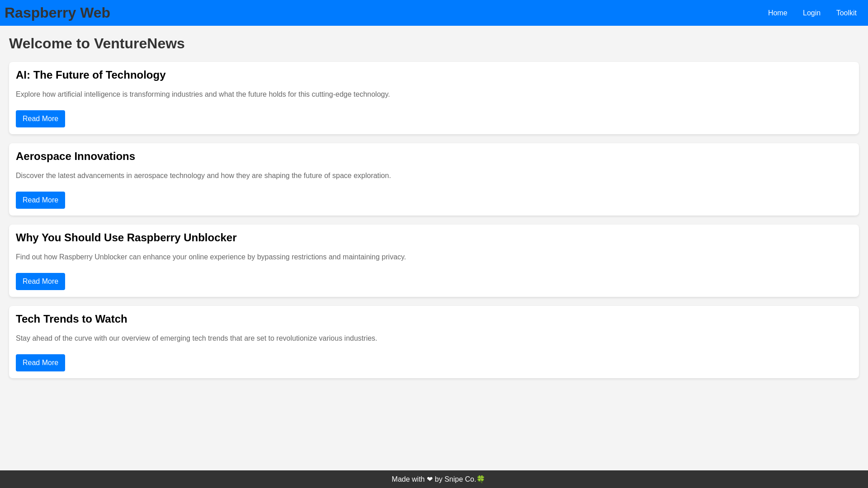
Task: Click the 'Made with' footer text
Action: pos(408,479)
